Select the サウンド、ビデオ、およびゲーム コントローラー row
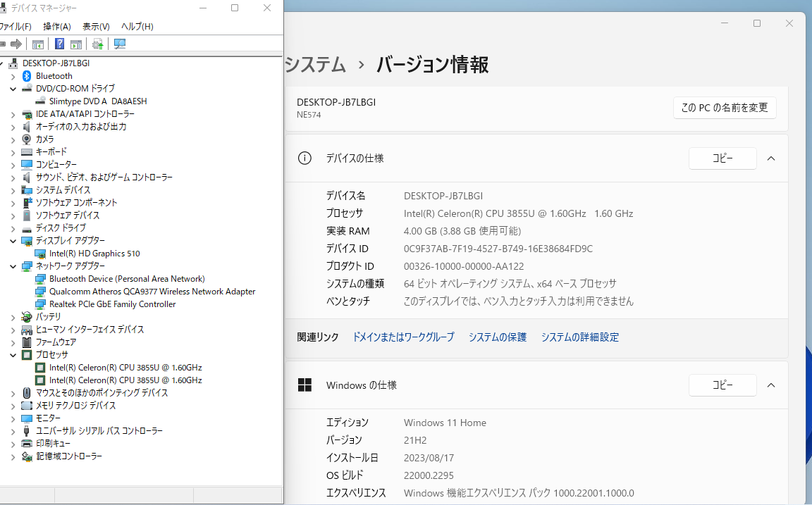Viewport: 812px width, 505px height. (x=104, y=177)
